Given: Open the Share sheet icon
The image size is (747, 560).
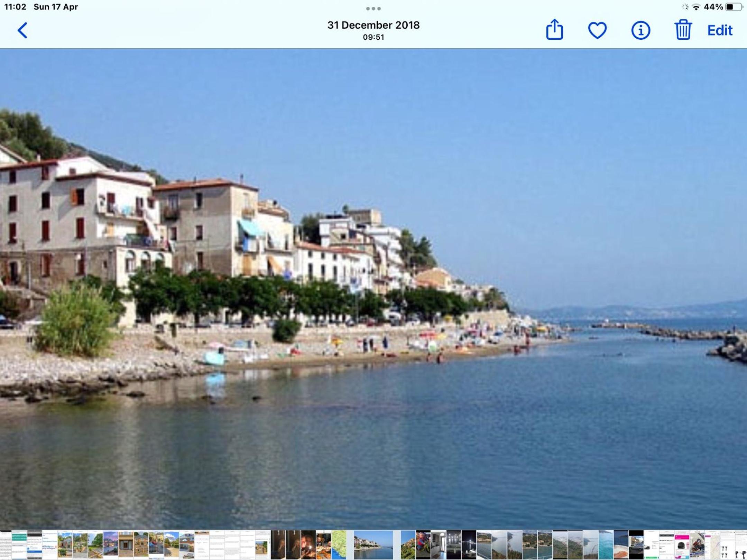Looking at the screenshot, I should pos(554,29).
